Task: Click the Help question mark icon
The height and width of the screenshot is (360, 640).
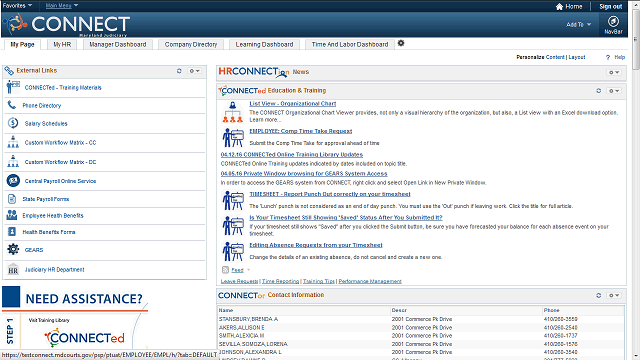Action: [x=608, y=58]
